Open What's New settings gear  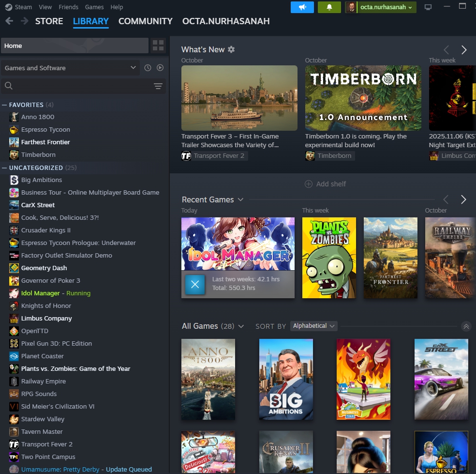[x=231, y=49]
